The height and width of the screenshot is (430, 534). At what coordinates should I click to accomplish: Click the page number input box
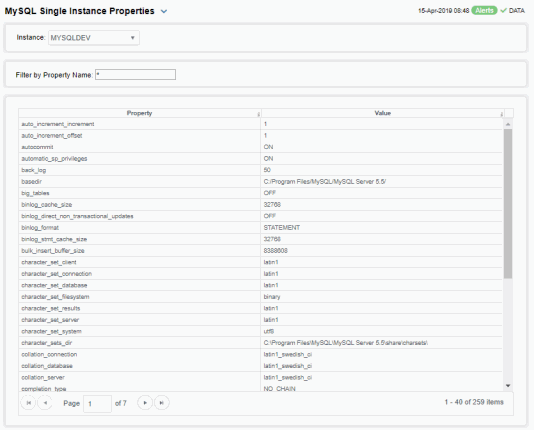coord(97,404)
